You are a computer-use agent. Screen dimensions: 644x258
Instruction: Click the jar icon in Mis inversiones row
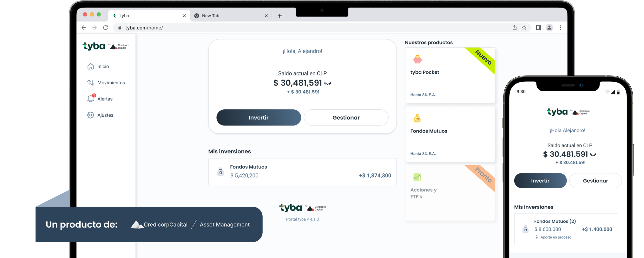220,171
